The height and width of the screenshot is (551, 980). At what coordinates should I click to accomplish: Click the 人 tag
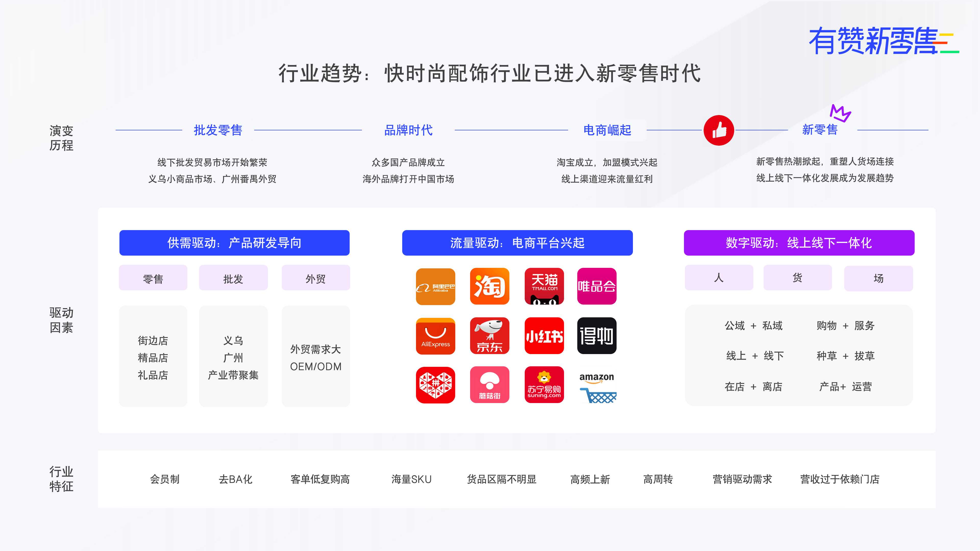click(x=719, y=278)
